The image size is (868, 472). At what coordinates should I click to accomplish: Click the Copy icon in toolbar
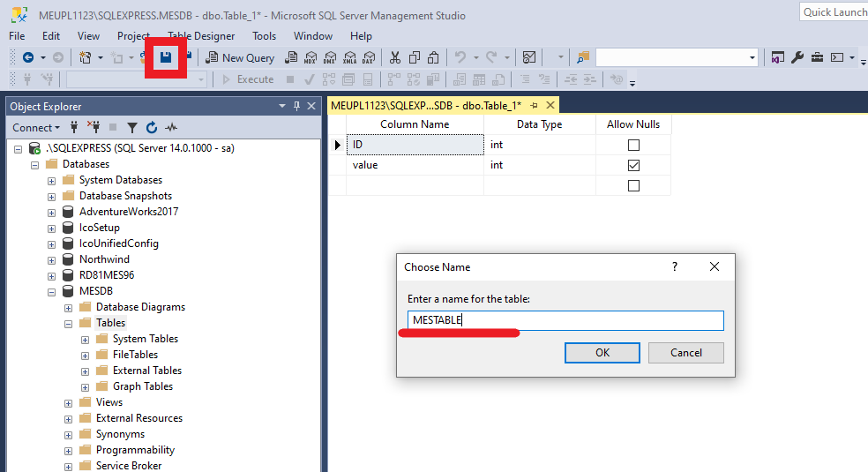point(414,57)
